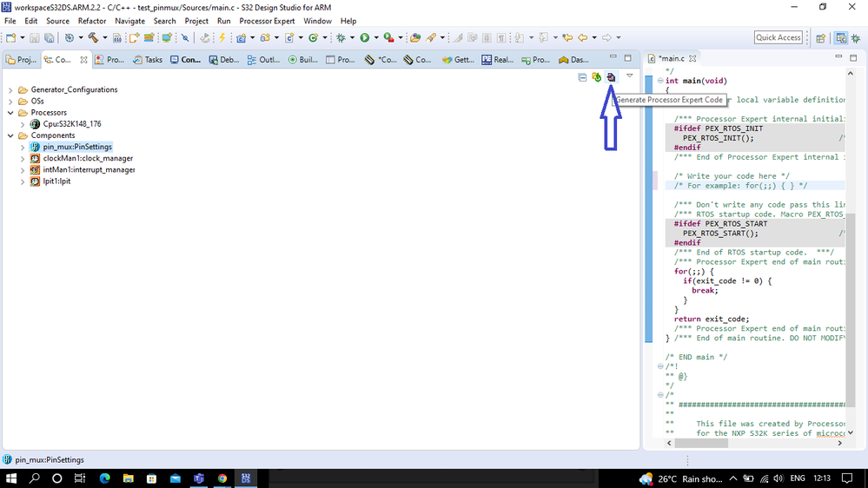Close the *main.c editor tab
Viewport: 868px width, 488px height.
point(692,59)
